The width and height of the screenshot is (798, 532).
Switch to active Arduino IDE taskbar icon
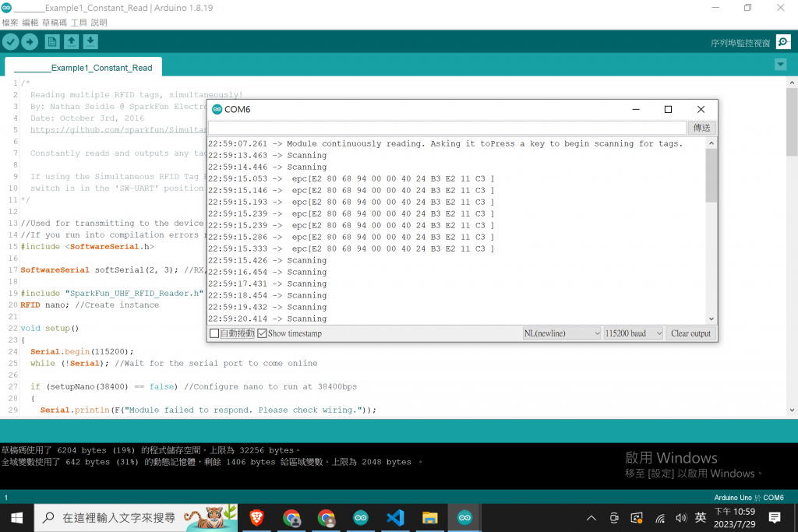(464, 518)
